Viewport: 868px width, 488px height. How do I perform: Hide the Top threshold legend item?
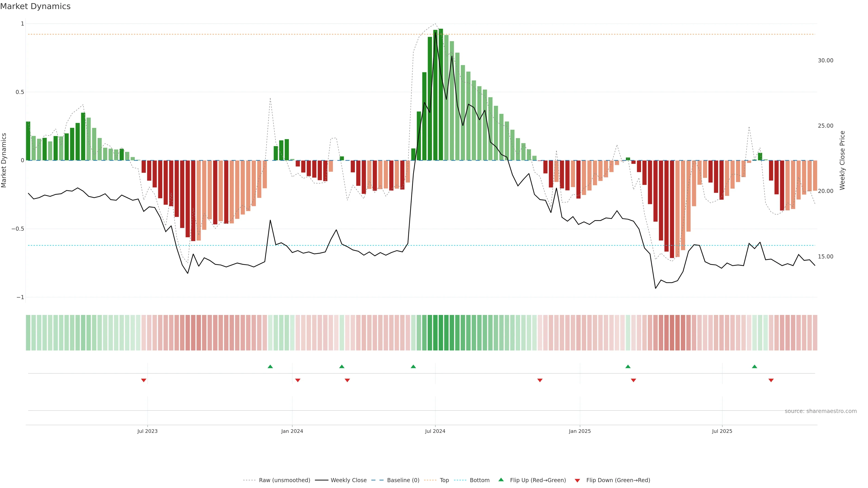437,480
